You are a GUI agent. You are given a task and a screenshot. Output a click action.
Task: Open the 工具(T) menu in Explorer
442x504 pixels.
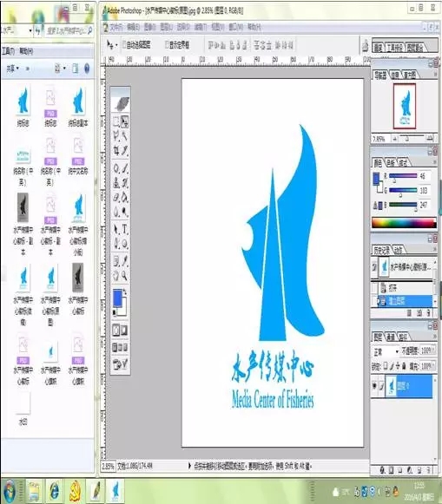click(x=9, y=51)
